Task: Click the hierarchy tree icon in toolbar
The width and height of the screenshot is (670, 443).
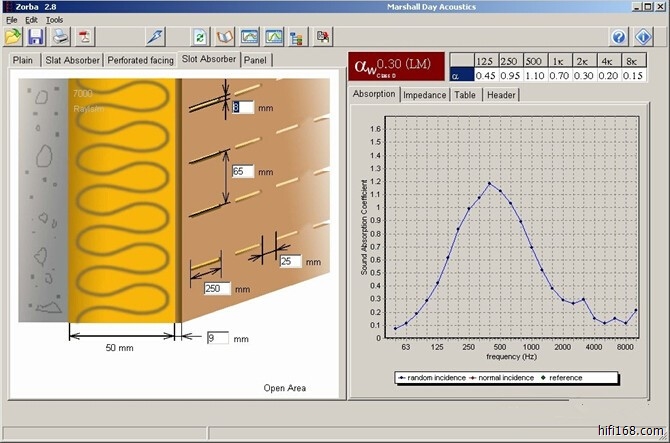Action: [x=295, y=37]
